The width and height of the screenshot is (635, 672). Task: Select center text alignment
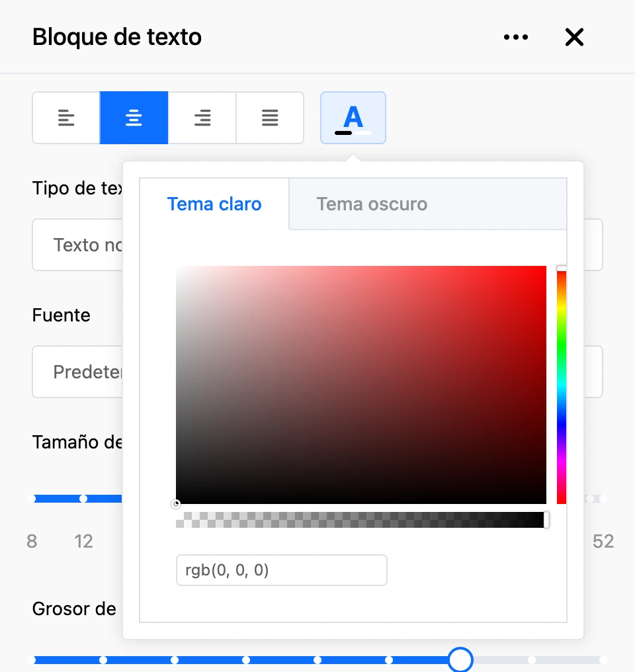point(134,118)
